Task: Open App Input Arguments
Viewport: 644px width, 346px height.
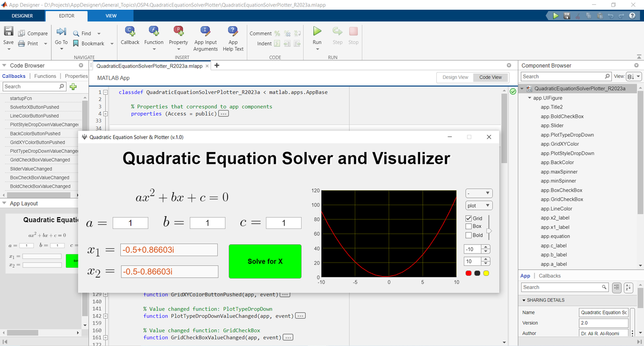Action: [204, 38]
